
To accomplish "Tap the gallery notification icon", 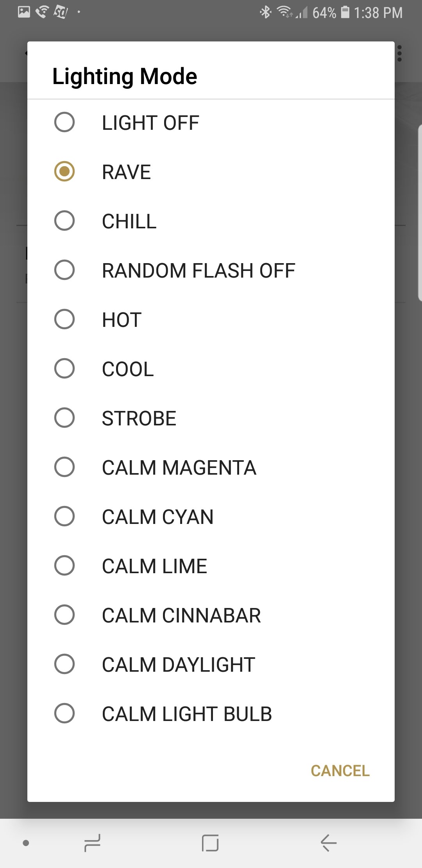I will pyautogui.click(x=24, y=12).
